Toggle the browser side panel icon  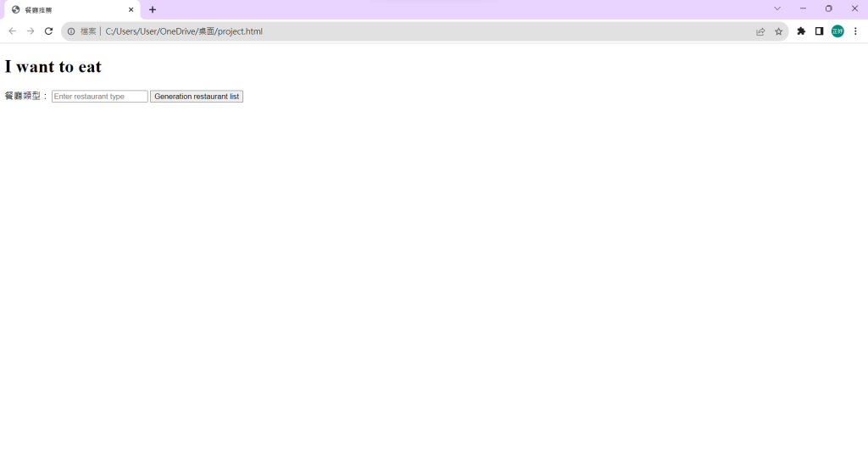(820, 31)
